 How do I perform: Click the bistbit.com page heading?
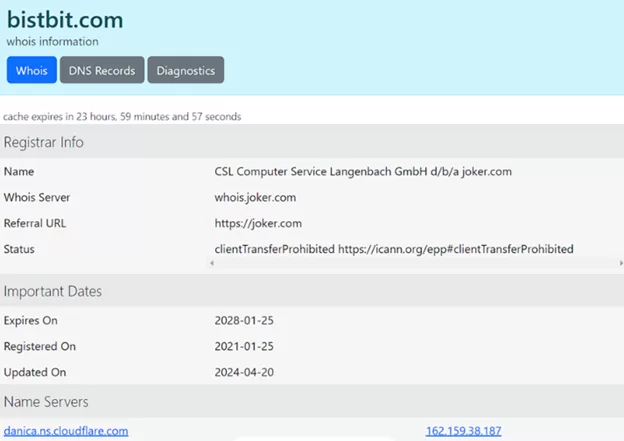[x=65, y=20]
